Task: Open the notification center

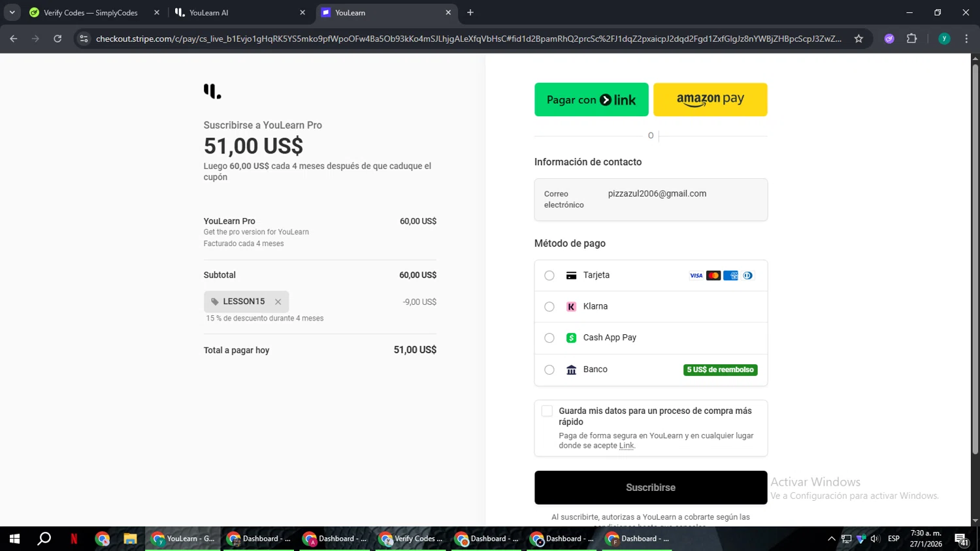Action: coord(961,539)
